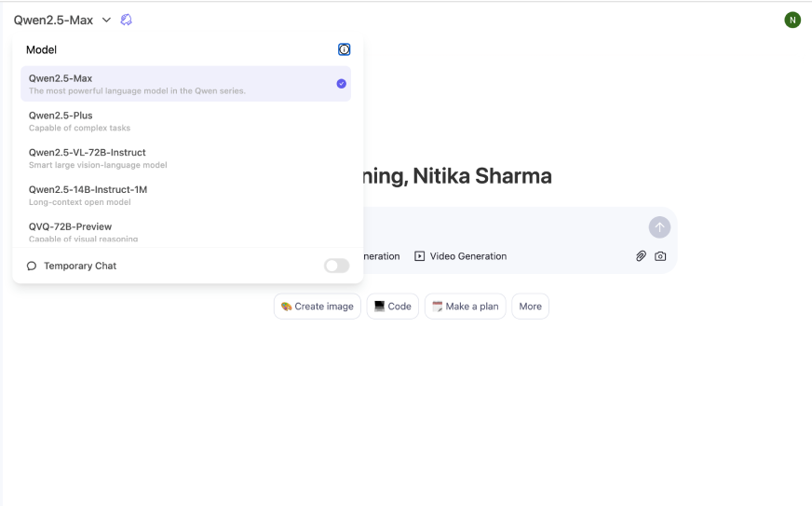Toggle the Temporary Chat switch
812x506 pixels.
tap(336, 267)
